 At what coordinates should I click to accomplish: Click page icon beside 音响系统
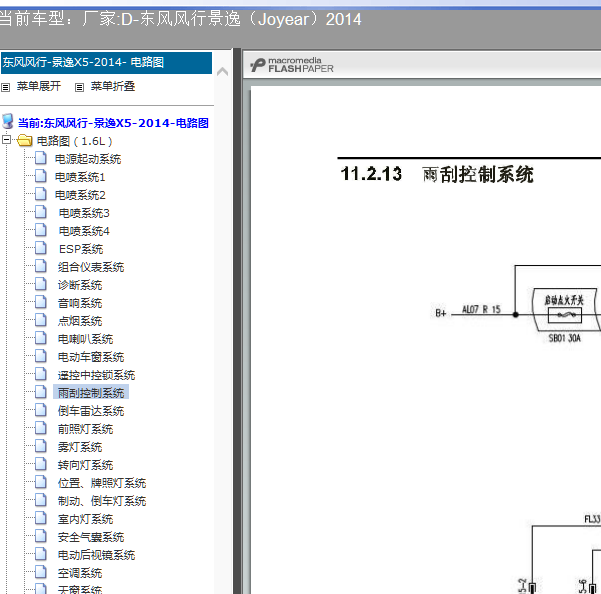pyautogui.click(x=41, y=302)
